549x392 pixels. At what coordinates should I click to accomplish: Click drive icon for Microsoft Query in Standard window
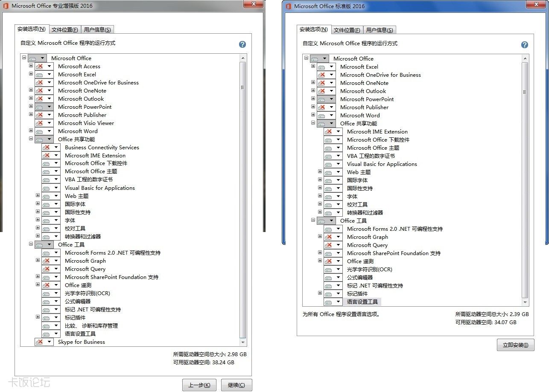coord(329,245)
